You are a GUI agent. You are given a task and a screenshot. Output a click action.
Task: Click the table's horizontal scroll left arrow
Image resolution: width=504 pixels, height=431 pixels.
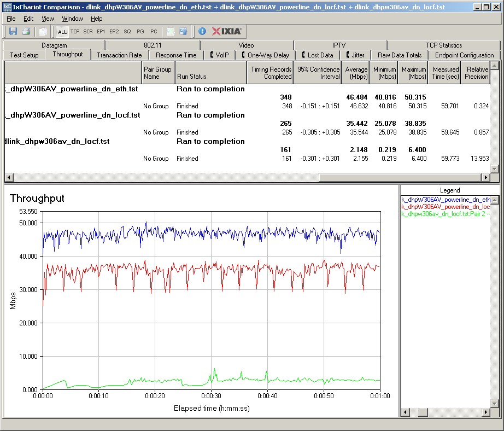[9, 177]
